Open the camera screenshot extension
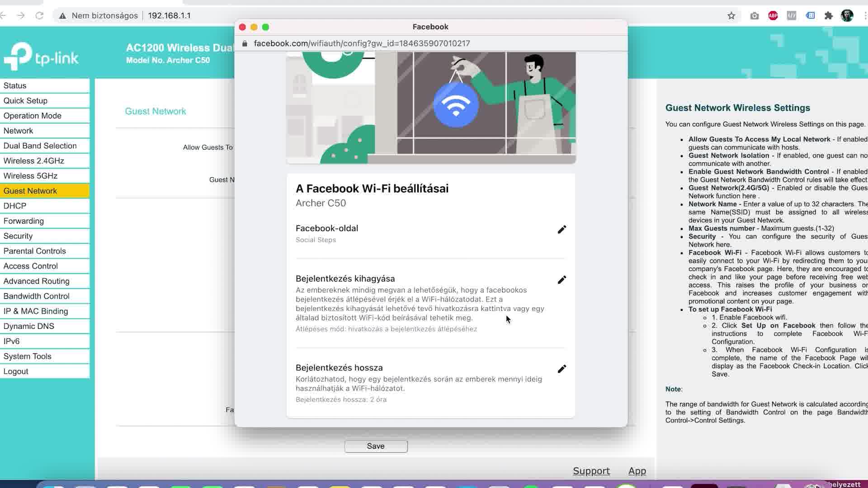868x488 pixels. [x=754, y=16]
